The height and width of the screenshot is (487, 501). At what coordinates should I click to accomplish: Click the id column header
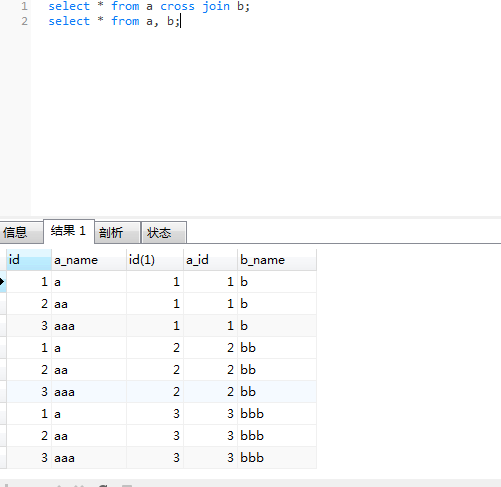29,260
